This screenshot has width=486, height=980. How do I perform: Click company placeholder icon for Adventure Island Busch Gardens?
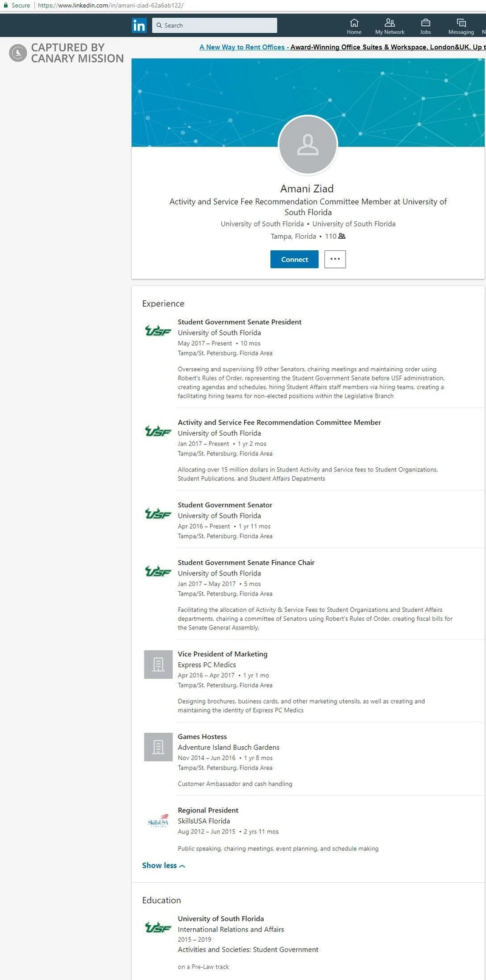(x=158, y=747)
